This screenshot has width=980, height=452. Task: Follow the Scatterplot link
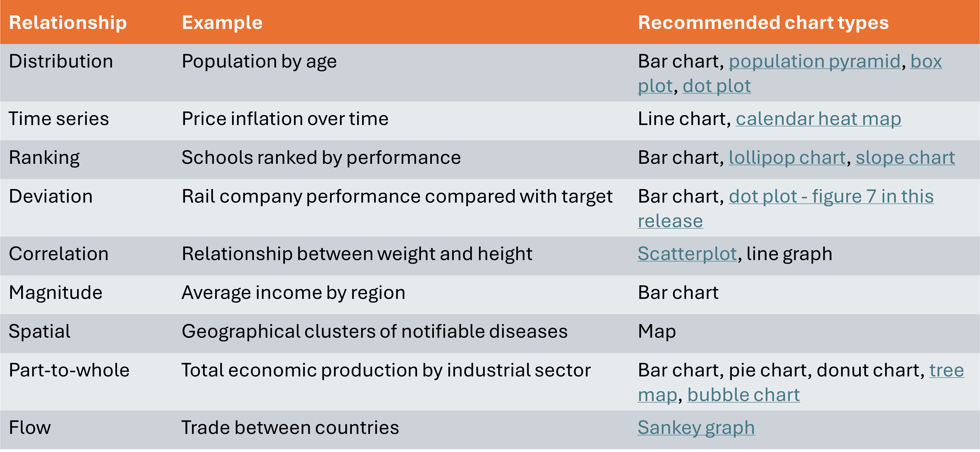[x=687, y=254]
